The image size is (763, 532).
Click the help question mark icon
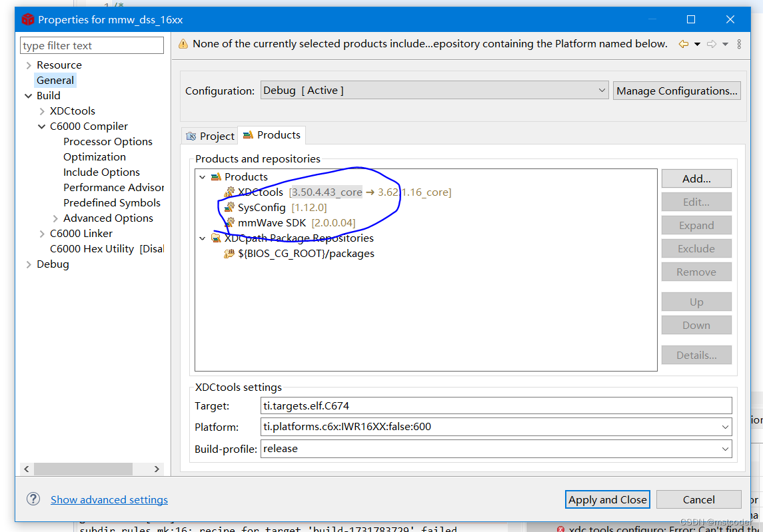click(33, 499)
